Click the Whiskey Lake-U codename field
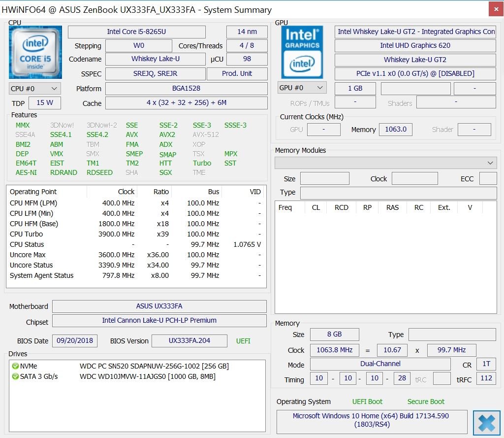504x438 pixels. (x=155, y=59)
